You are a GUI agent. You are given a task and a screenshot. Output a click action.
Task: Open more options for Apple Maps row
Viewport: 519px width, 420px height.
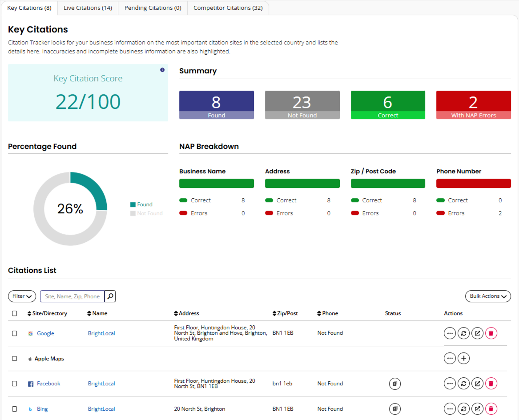pyautogui.click(x=450, y=358)
